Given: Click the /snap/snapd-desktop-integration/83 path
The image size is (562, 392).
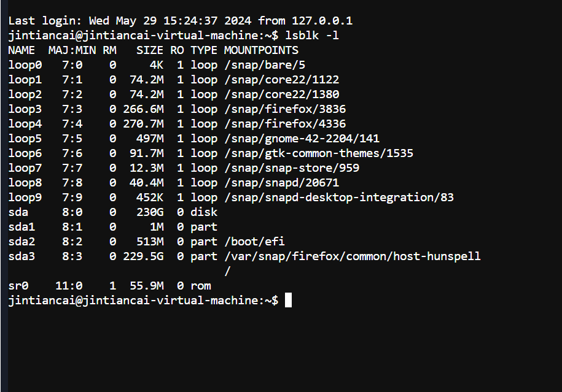Looking at the screenshot, I should coord(339,198).
